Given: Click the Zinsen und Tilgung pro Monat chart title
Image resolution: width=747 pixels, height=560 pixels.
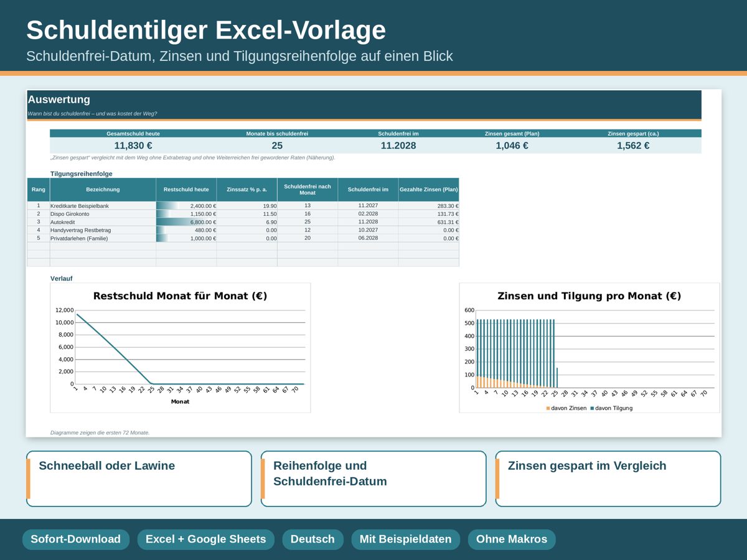Looking at the screenshot, I should pyautogui.click(x=590, y=296).
